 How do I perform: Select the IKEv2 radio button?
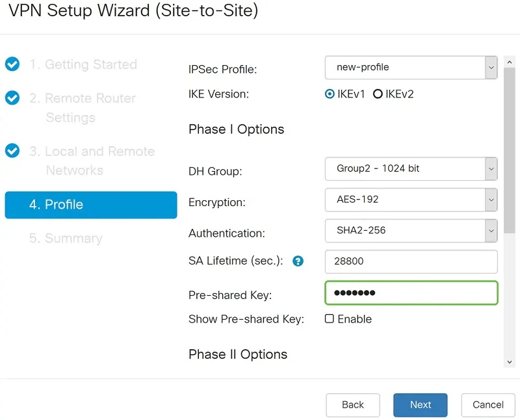click(378, 94)
